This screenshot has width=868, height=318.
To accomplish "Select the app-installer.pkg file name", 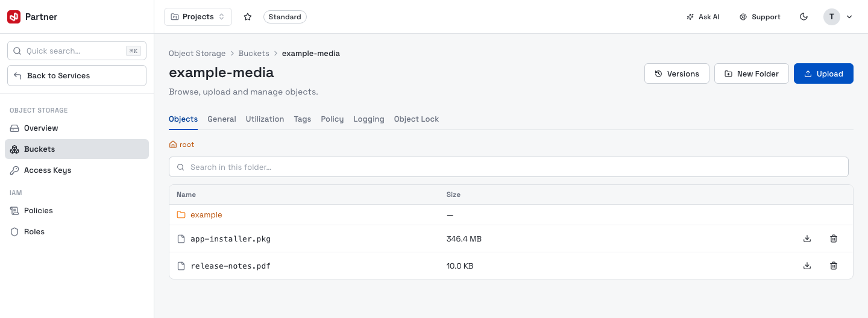I will pyautogui.click(x=230, y=239).
